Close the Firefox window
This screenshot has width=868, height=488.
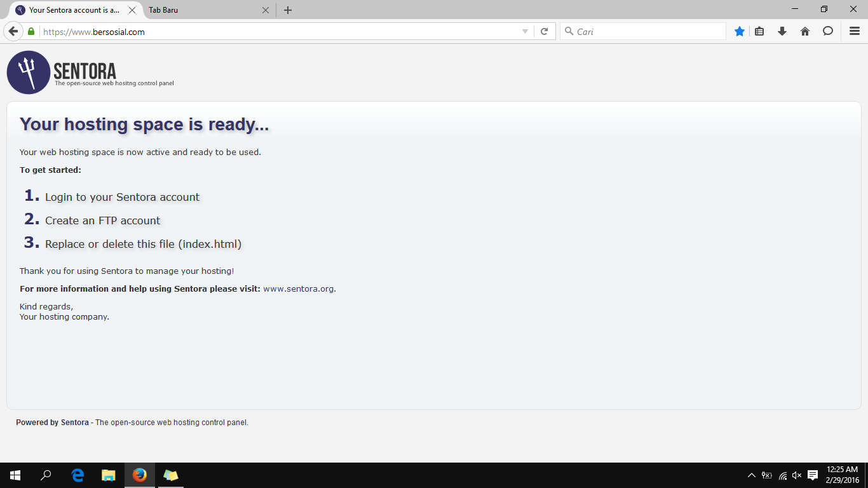[x=853, y=9]
